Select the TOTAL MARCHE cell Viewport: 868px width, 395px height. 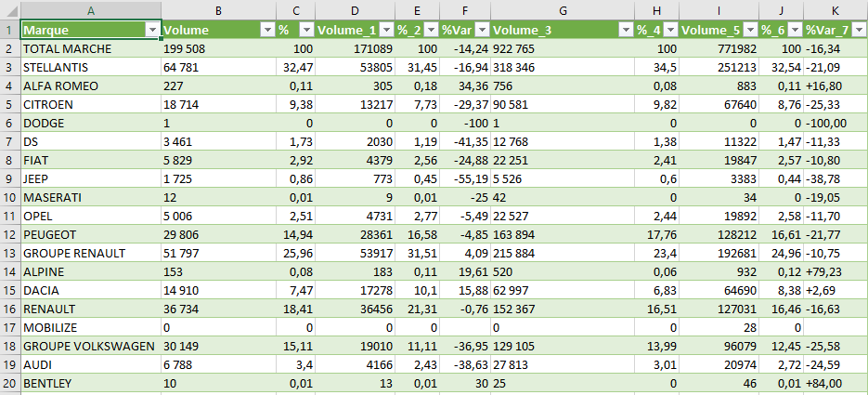pyautogui.click(x=91, y=48)
